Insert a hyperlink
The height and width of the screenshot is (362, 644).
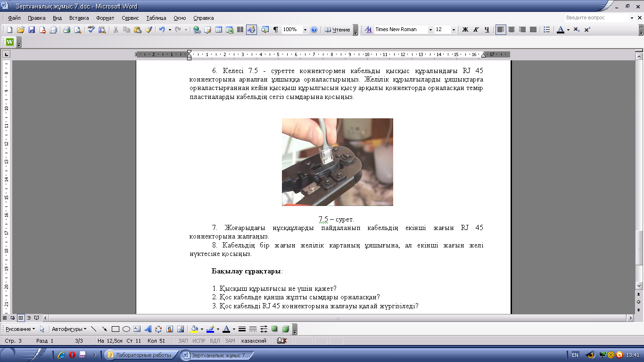(197, 30)
